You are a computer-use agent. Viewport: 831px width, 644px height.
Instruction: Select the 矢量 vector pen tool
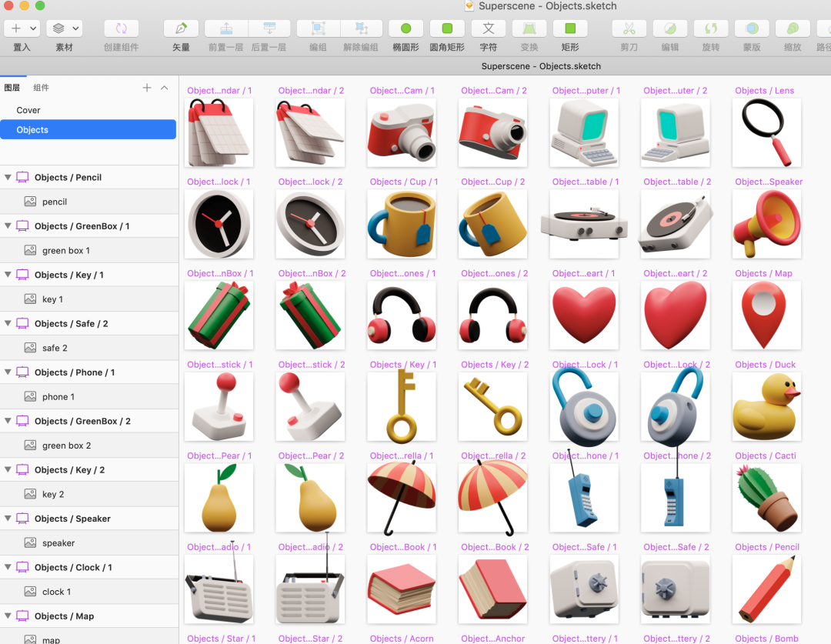coord(182,28)
